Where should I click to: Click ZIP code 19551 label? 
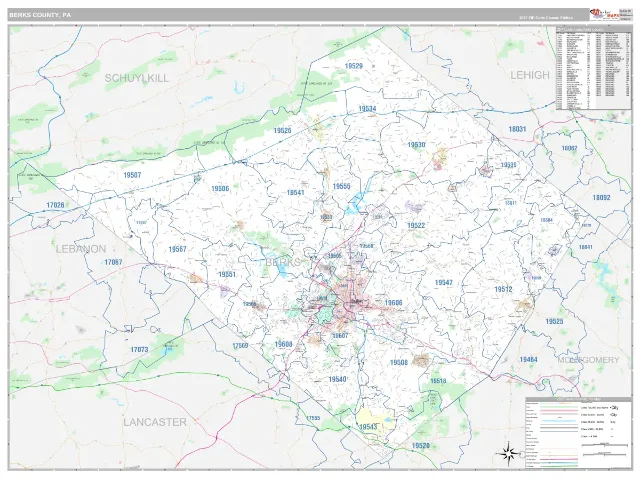[227, 275]
